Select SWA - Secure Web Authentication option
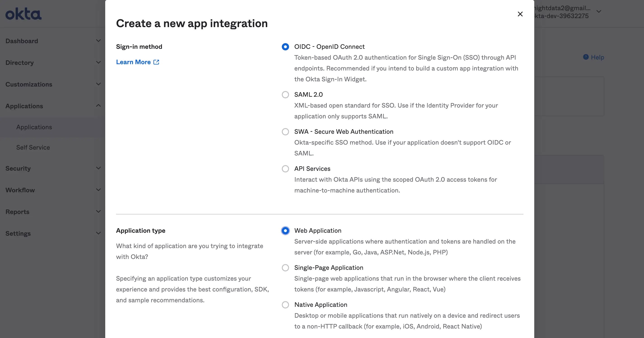 click(x=285, y=131)
